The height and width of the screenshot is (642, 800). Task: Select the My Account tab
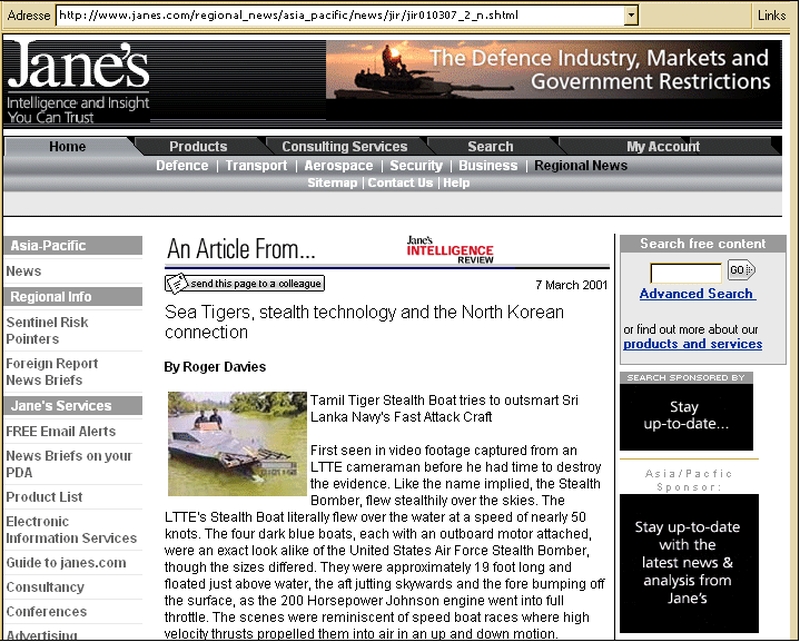(x=663, y=146)
